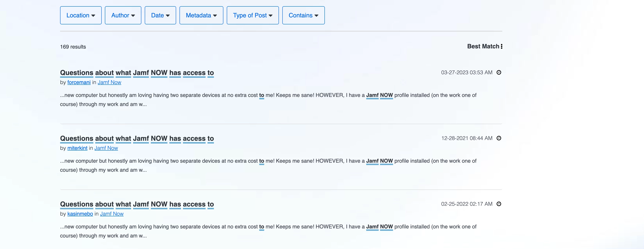Click the 02-25-2022 02:17 AM timestamp
644x249 pixels.
coord(467,204)
